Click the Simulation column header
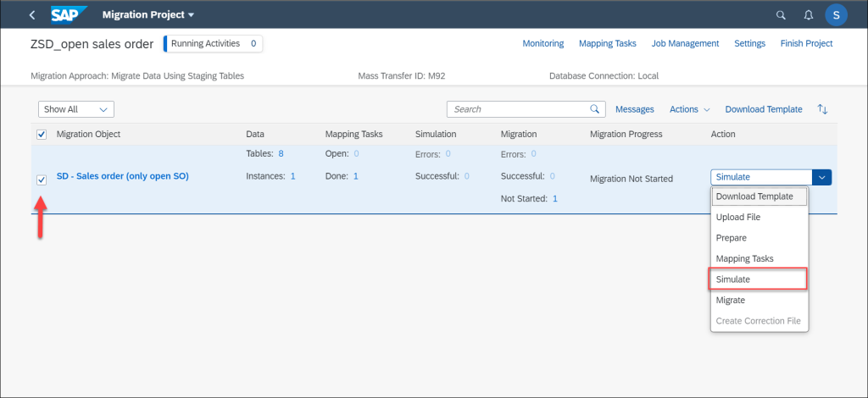Screen dimensions: 868x398 (x=436, y=135)
